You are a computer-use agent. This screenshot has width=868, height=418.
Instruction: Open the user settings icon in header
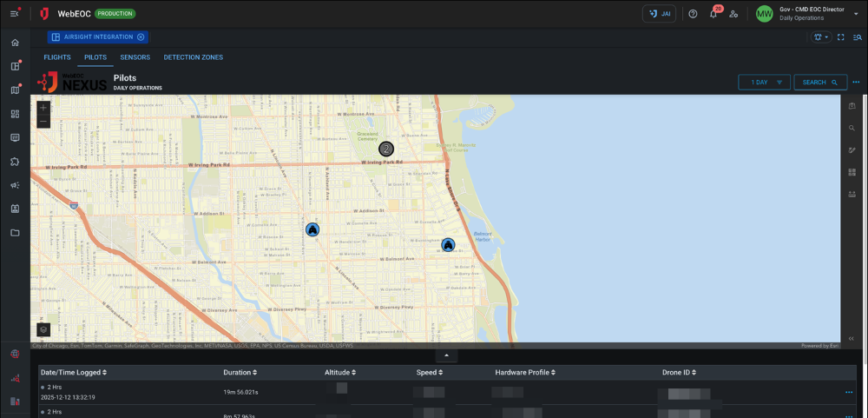coord(734,14)
